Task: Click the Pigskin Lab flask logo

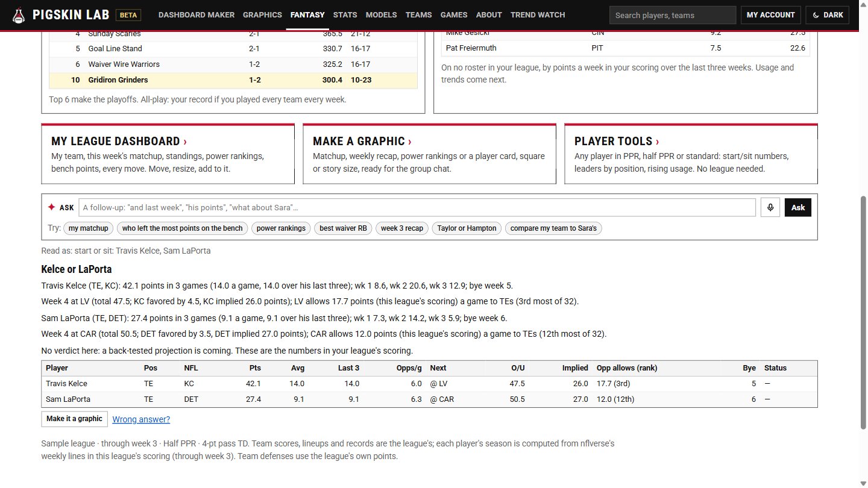Action: pyautogui.click(x=19, y=14)
